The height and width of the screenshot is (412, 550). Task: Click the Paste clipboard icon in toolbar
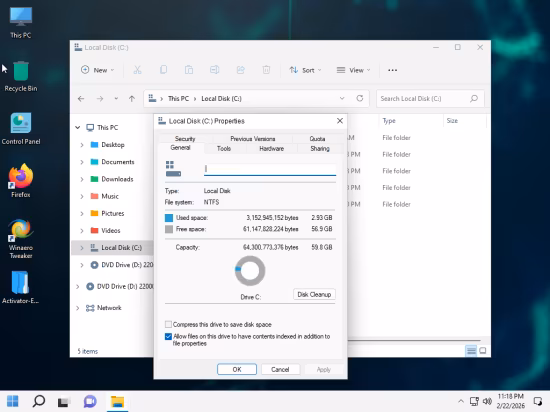[x=189, y=70]
